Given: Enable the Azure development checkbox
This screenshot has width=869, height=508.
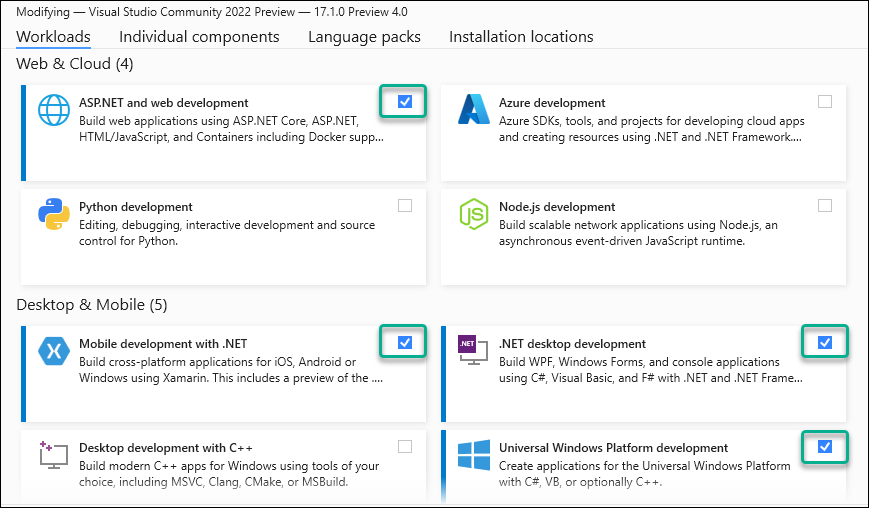Looking at the screenshot, I should pos(824,101).
